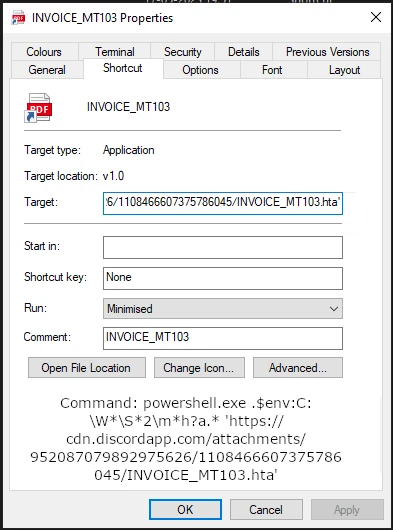Click the shortcut name INVOICE_MT103 text

[x=128, y=107]
